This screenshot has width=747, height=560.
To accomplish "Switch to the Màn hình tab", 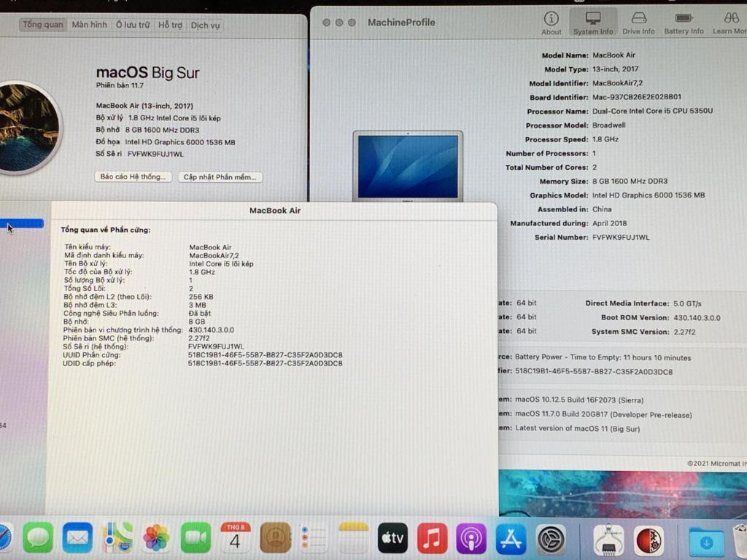I will coord(89,24).
